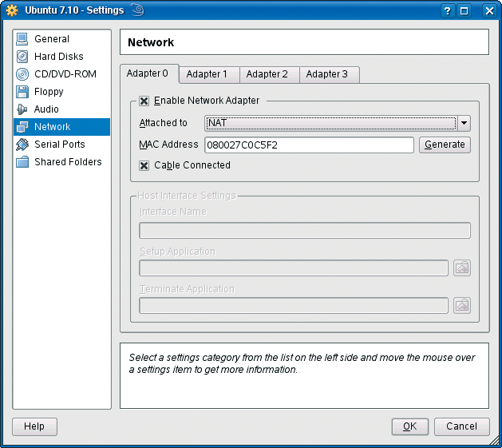Click the Attached to dropdown arrow
Image resolution: width=502 pixels, height=448 pixels.
pyautogui.click(x=464, y=123)
